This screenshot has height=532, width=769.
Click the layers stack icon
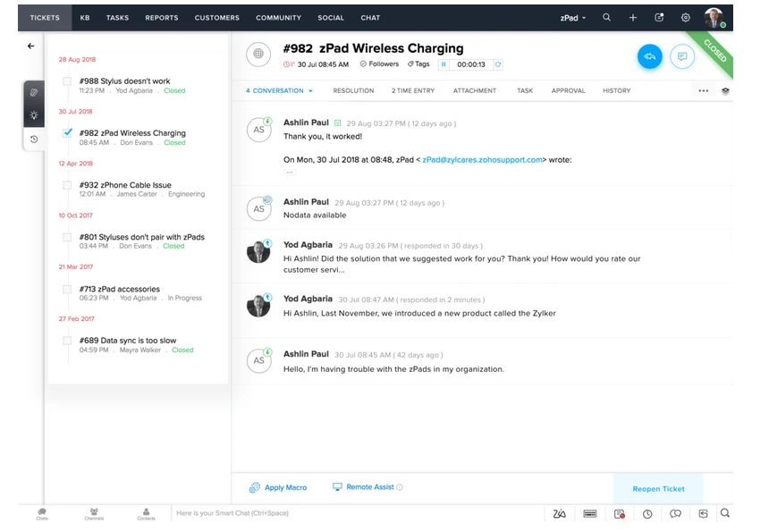pyautogui.click(x=725, y=90)
